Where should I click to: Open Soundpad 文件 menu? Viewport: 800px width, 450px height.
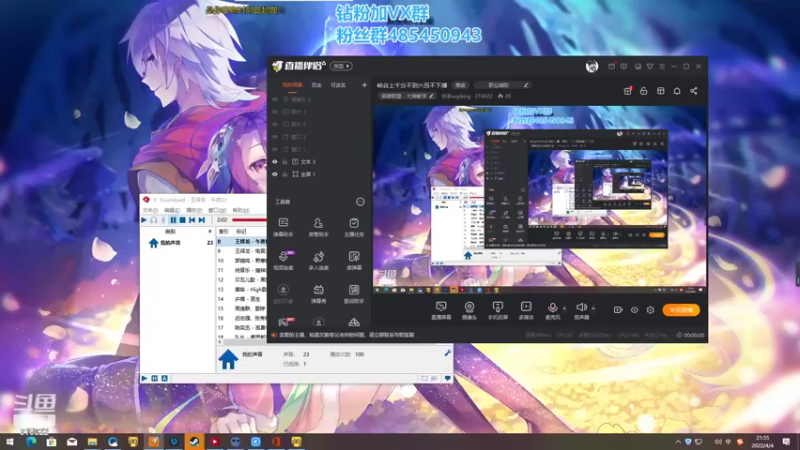point(151,210)
